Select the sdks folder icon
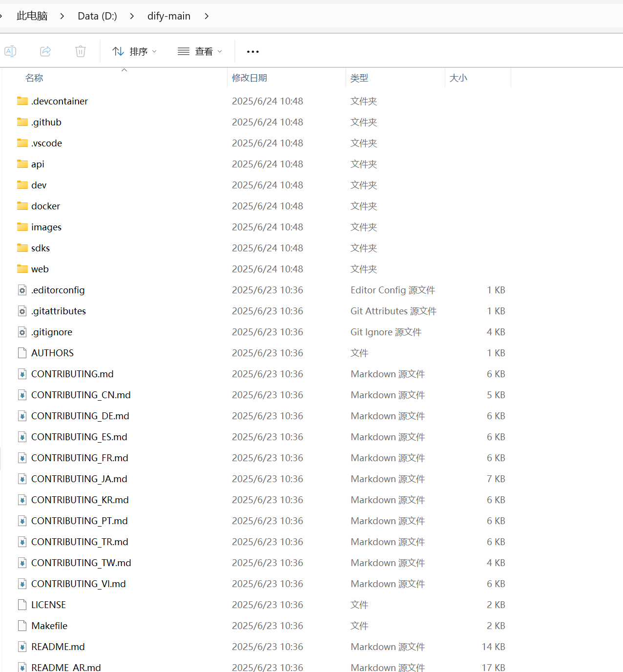Viewport: 623px width, 672px height. coord(22,248)
